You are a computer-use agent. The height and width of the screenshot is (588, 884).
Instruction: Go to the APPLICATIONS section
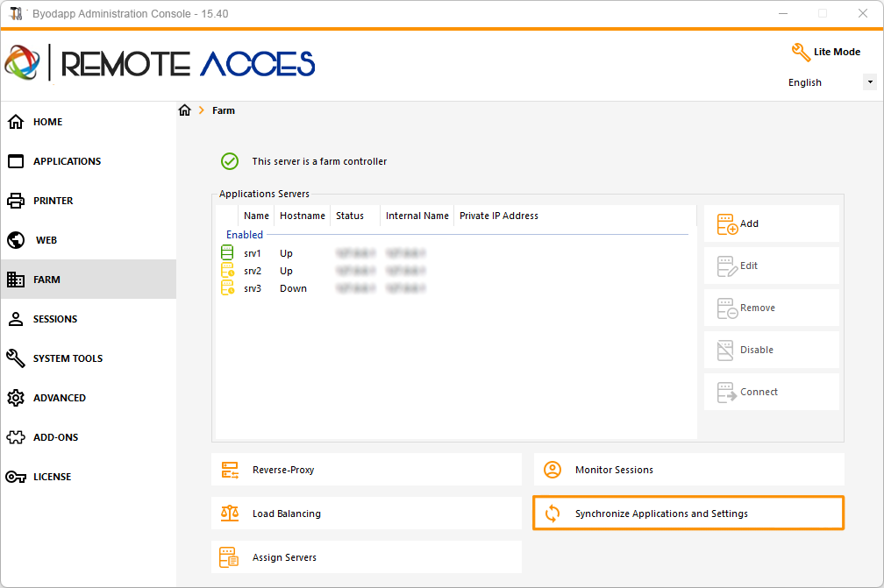coord(89,161)
